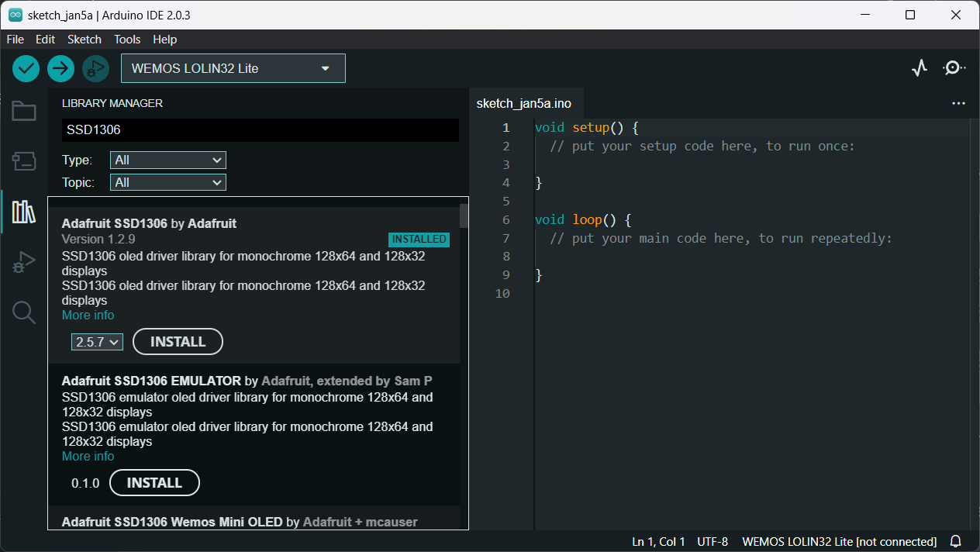Open the editor tab more-options menu
This screenshot has height=552, width=980.
[x=958, y=103]
